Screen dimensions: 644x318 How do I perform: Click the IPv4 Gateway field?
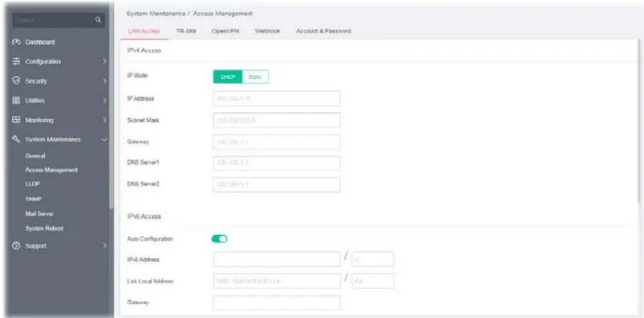(277, 142)
